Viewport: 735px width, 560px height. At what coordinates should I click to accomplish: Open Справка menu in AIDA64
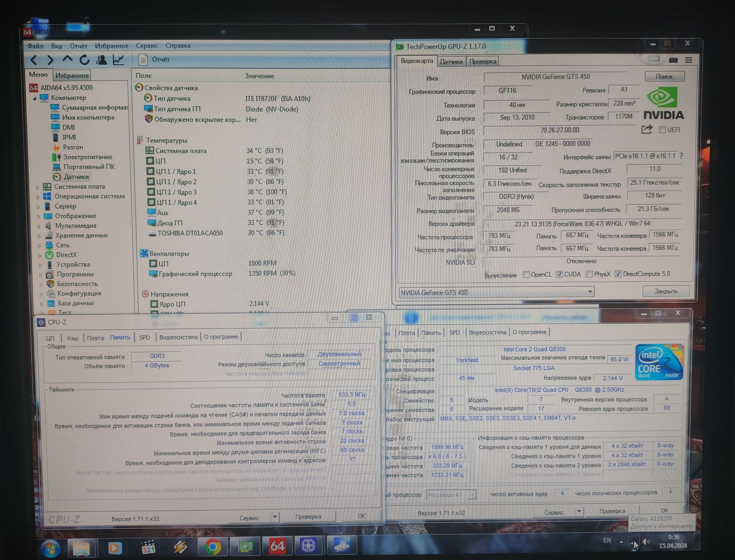(178, 45)
